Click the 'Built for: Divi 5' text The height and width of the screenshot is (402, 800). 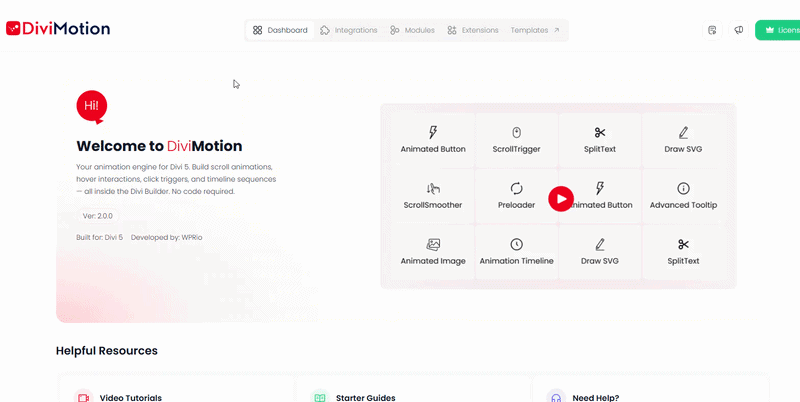tap(99, 237)
